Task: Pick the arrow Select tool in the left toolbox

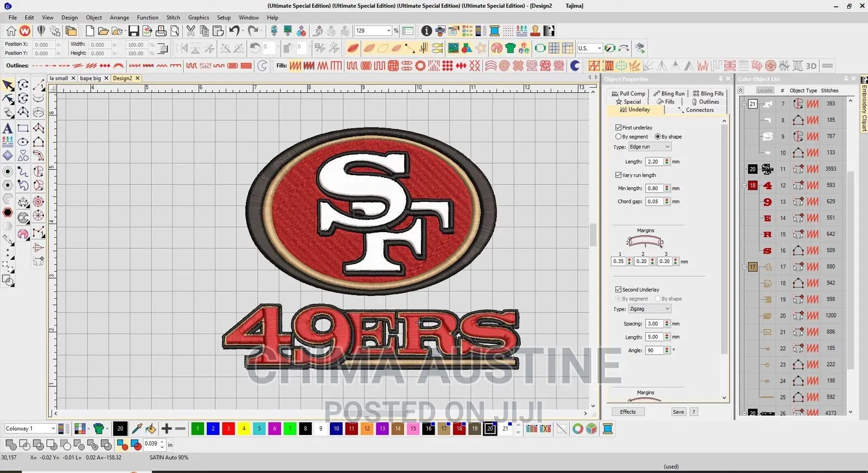Action: coord(8,86)
